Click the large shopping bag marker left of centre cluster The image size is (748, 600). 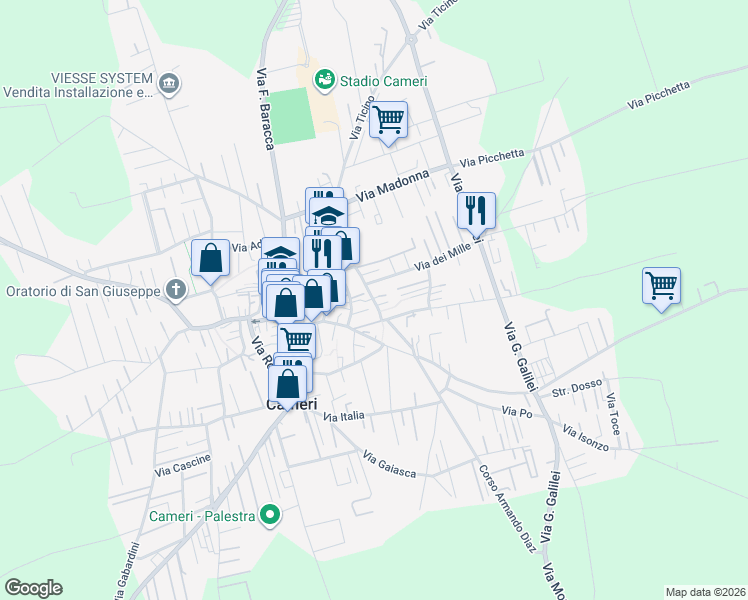point(285,303)
